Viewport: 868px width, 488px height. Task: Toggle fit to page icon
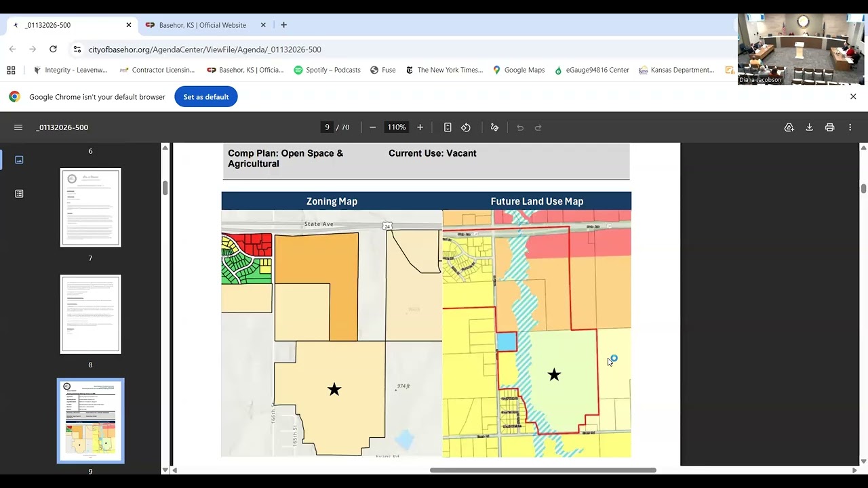[x=448, y=127]
